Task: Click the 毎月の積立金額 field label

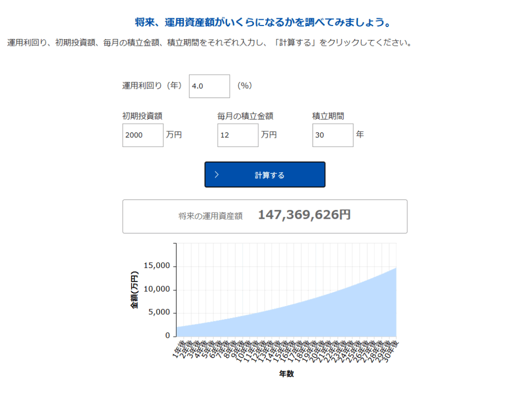Action: click(245, 116)
